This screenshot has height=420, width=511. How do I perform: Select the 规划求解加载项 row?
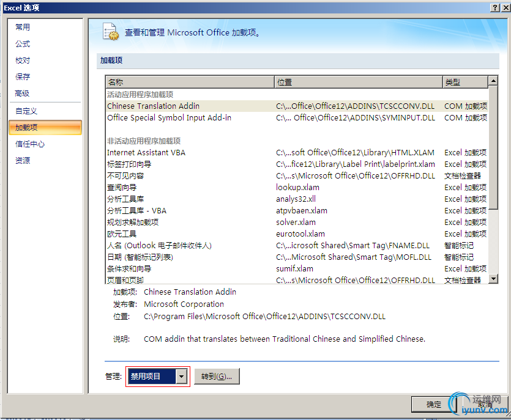click(297, 223)
